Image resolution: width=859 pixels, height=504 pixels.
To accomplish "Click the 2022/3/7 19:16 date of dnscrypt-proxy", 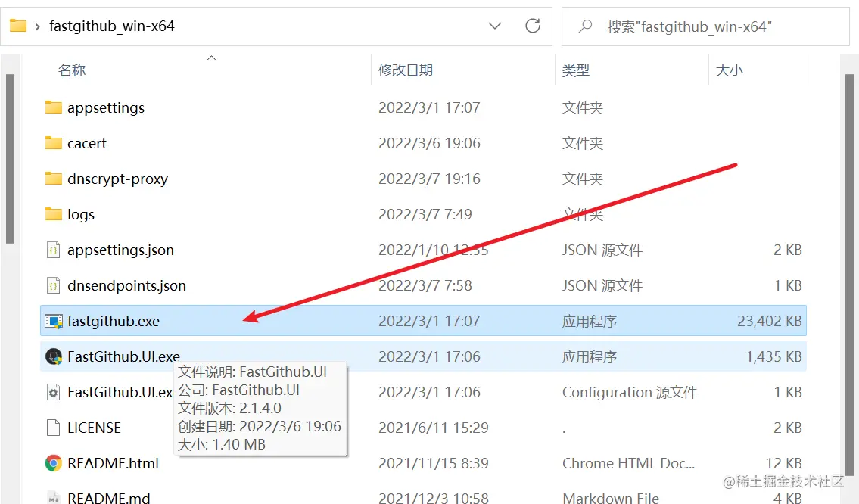I will (429, 179).
